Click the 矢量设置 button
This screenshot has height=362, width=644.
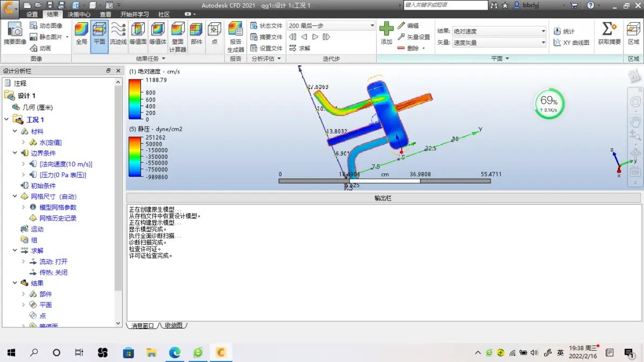(414, 37)
